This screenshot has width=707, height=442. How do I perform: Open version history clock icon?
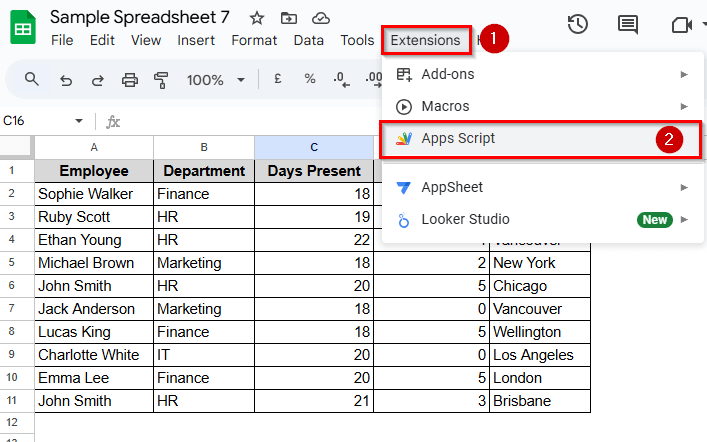click(x=577, y=25)
